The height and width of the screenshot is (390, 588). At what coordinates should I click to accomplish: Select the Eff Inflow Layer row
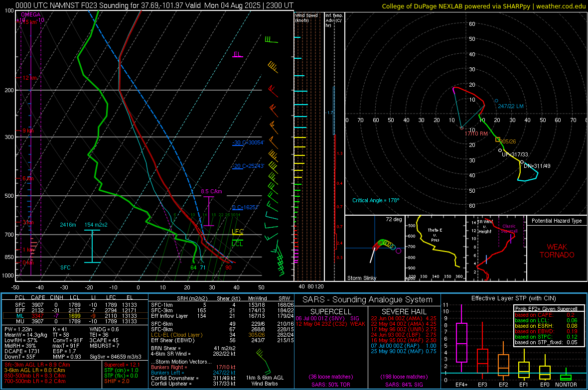click(x=222, y=316)
